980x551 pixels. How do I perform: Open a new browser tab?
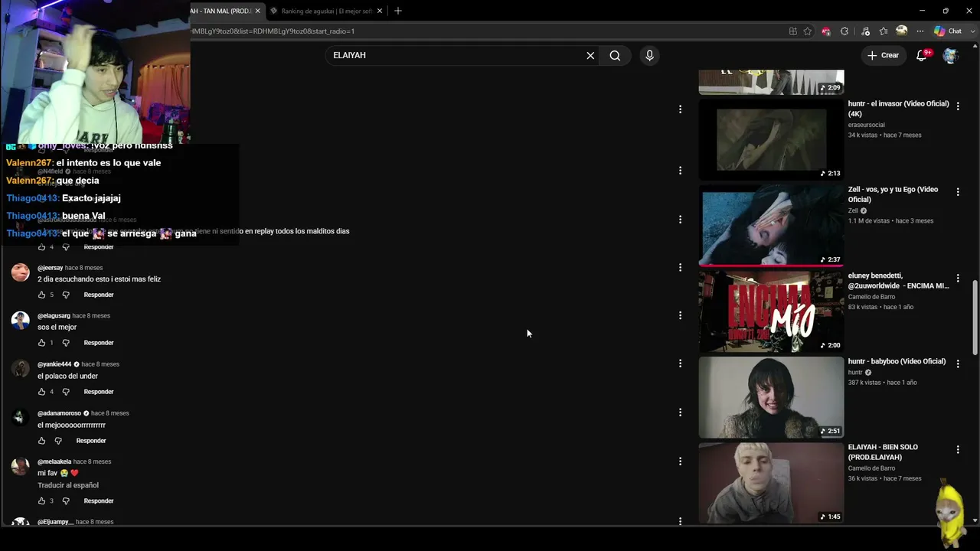pyautogui.click(x=397, y=11)
